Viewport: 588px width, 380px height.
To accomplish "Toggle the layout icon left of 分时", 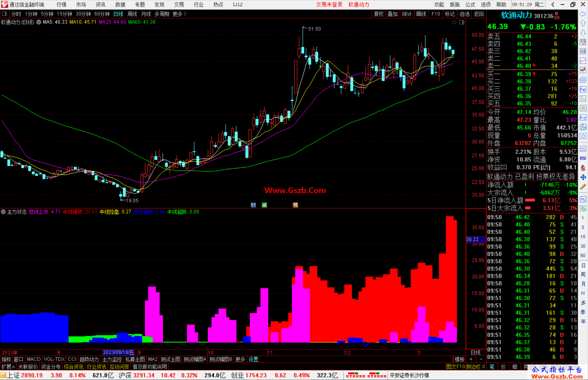I will tap(5, 14).
